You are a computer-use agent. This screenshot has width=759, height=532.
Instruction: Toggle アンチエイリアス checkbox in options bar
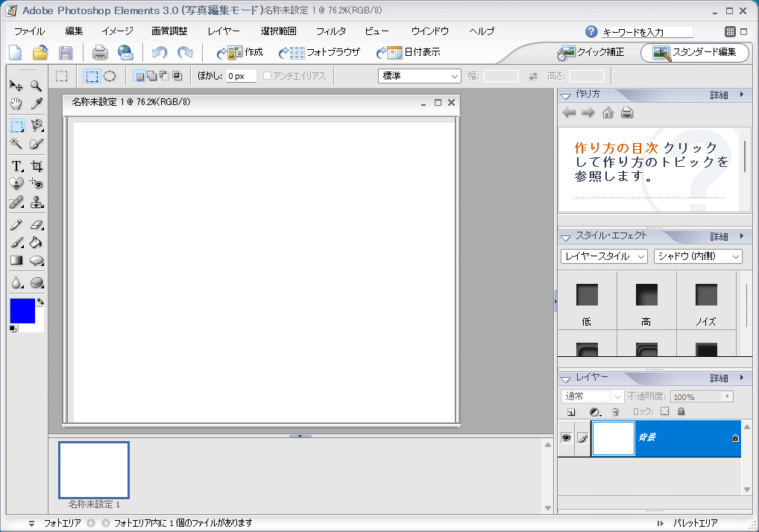point(266,75)
